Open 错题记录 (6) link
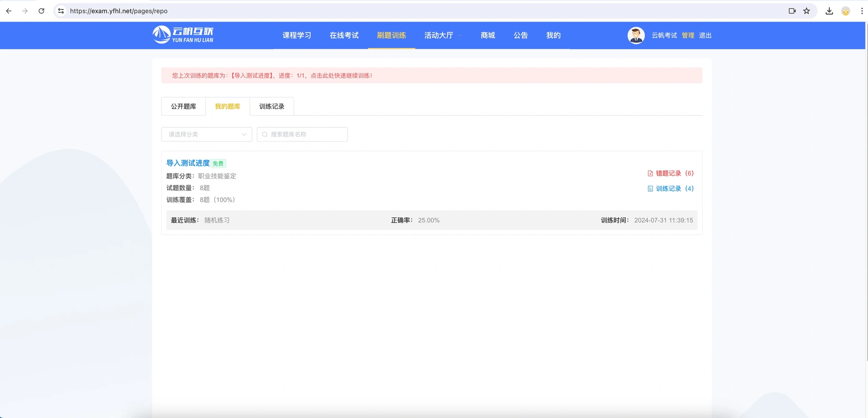The image size is (868, 418). pyautogui.click(x=671, y=173)
